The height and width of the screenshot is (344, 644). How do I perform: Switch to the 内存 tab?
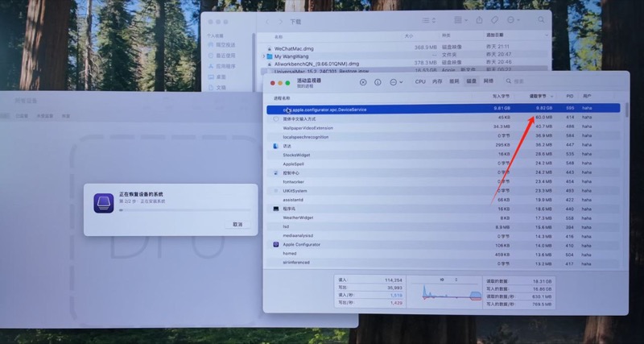coord(437,81)
